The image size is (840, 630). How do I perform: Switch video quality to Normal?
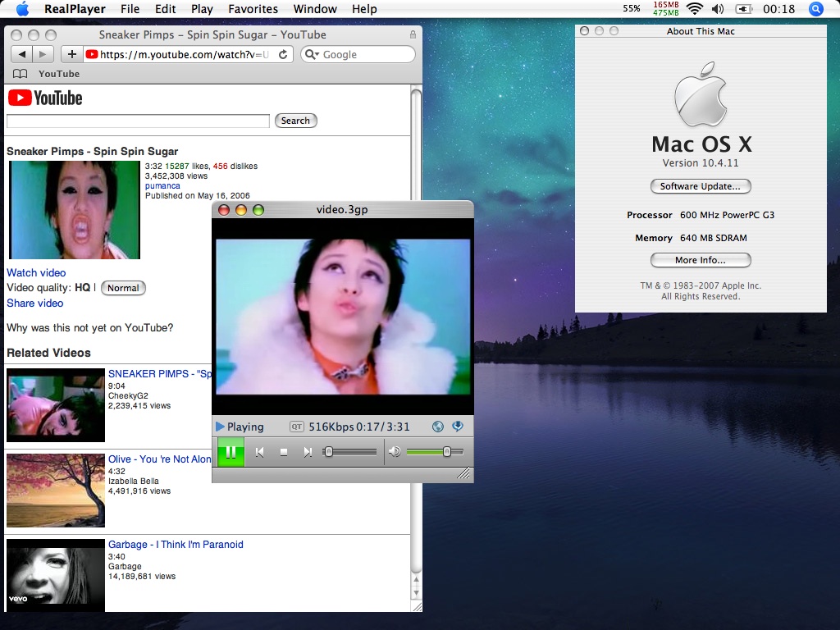tap(123, 288)
